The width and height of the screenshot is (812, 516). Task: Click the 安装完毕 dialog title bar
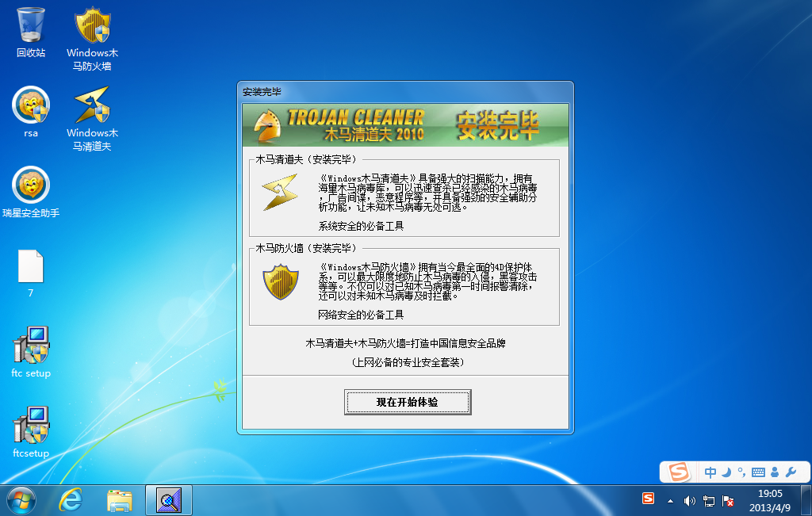pyautogui.click(x=405, y=92)
